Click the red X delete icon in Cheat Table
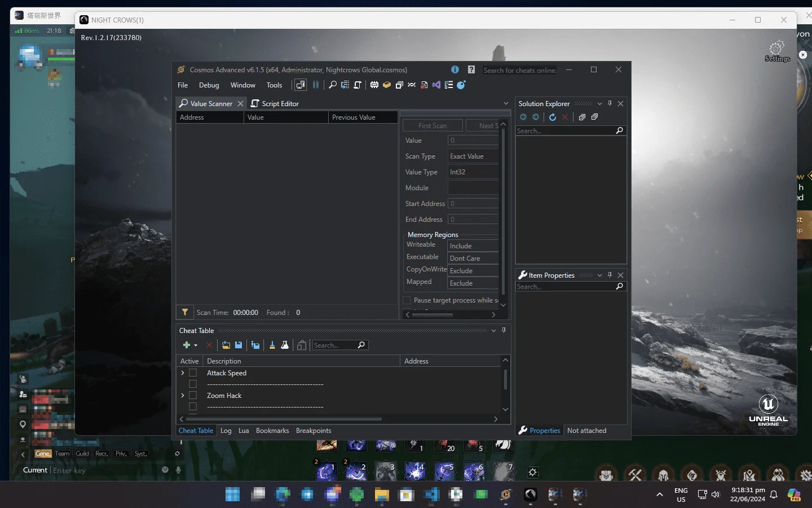 (209, 345)
